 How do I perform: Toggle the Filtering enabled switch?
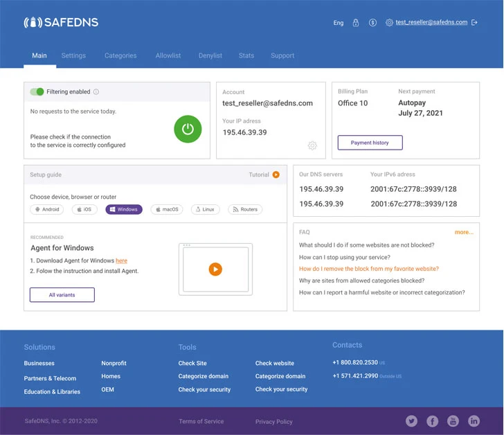tap(37, 91)
